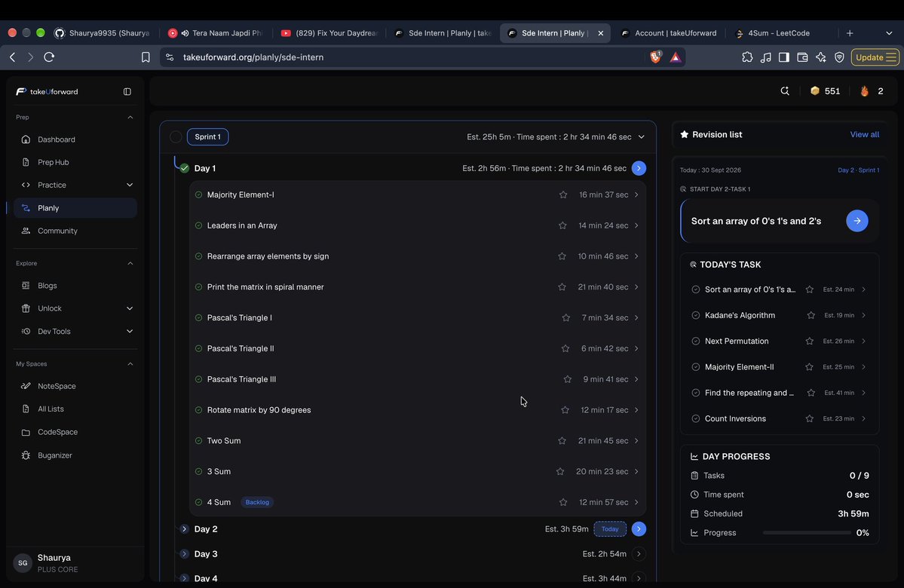
Task: Expand the Day 3 row
Action: coord(185,554)
